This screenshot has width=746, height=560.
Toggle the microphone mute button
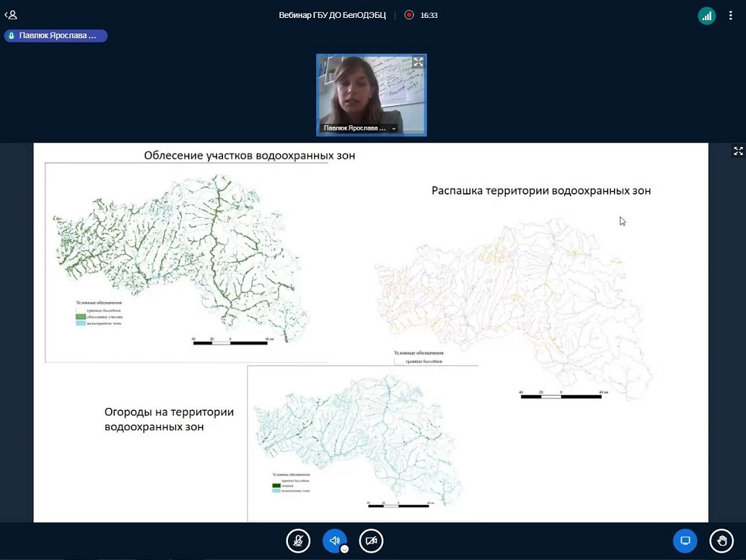point(298,541)
